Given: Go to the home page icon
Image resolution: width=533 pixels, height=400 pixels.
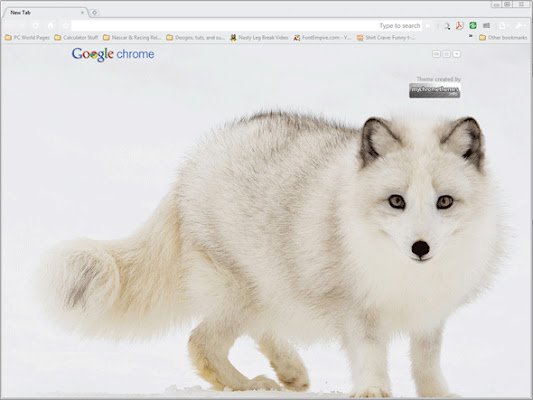Looking at the screenshot, I should [x=51, y=25].
